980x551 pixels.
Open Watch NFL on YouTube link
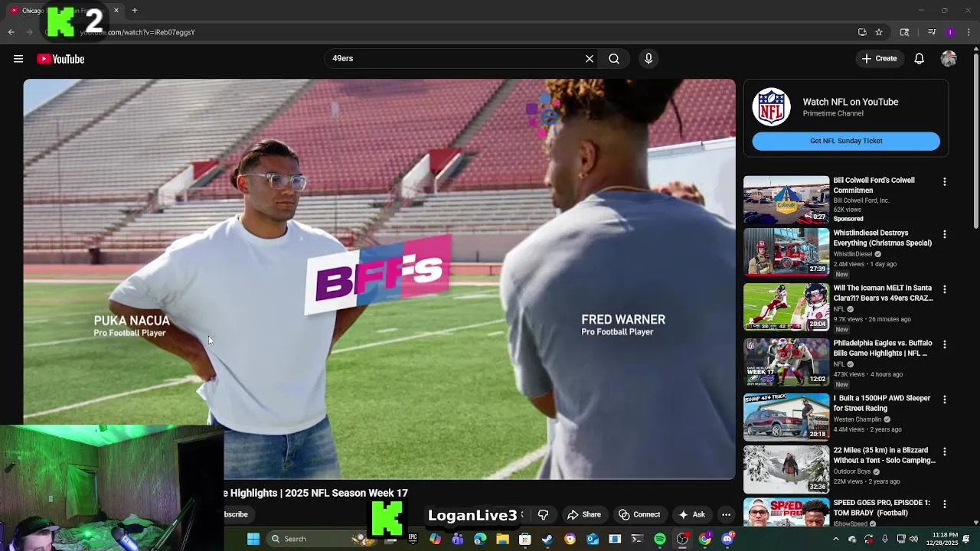pyautogui.click(x=850, y=102)
